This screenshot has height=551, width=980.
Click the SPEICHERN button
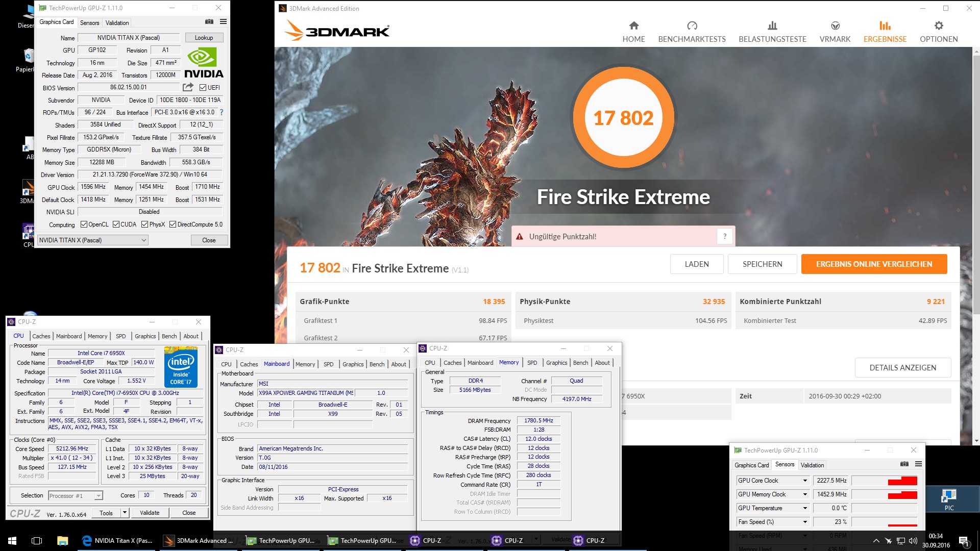[762, 264]
